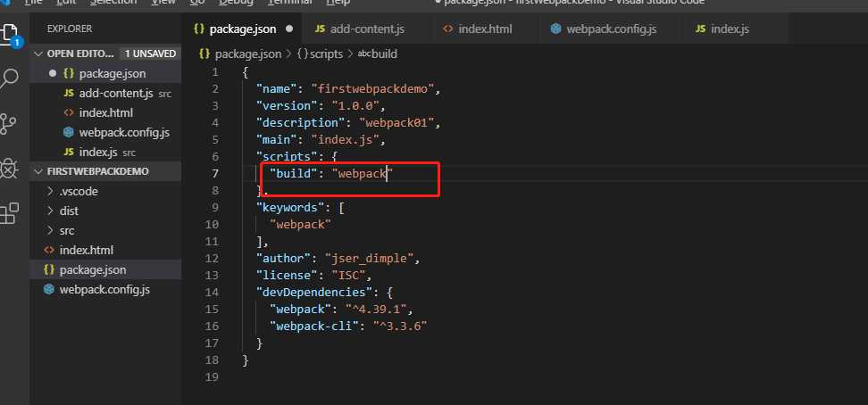Expand the dist folder
868x405 pixels.
[x=69, y=211]
